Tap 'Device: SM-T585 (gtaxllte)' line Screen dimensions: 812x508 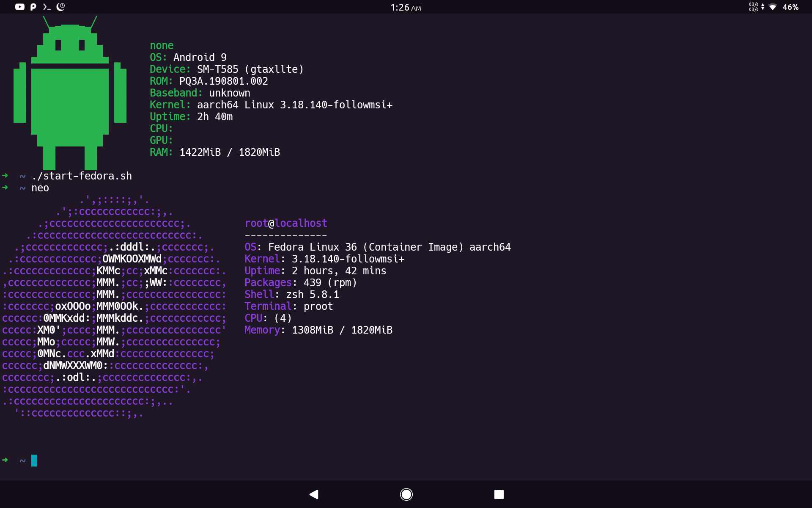pyautogui.click(x=227, y=69)
